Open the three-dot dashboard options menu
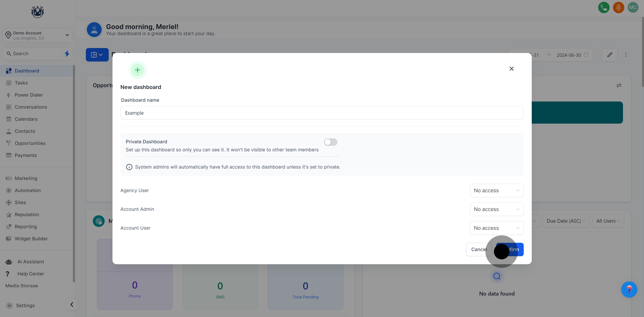This screenshot has height=317, width=644. point(626,55)
